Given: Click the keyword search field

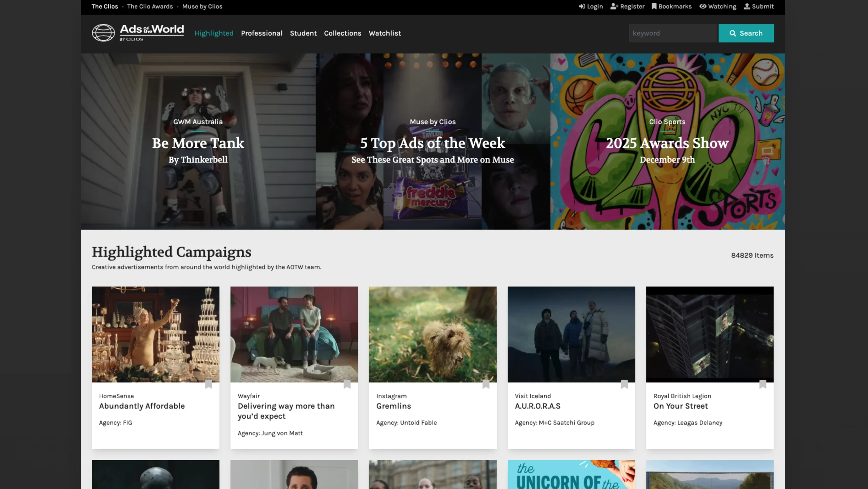Looking at the screenshot, I should pos(673,33).
